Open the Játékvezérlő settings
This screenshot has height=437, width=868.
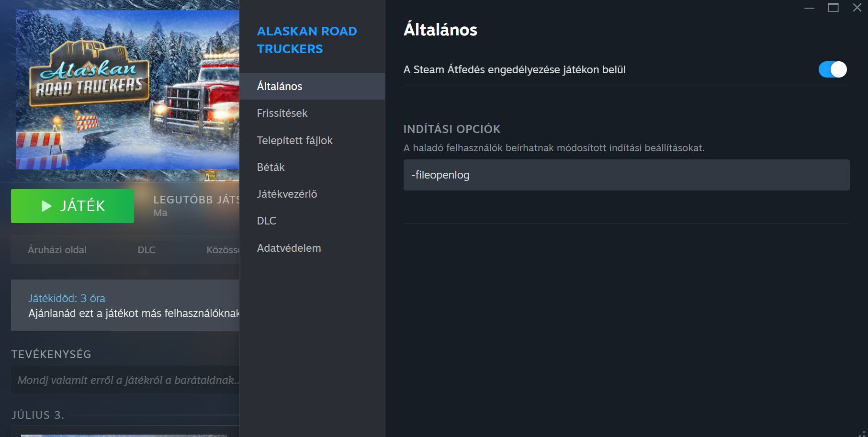tap(287, 194)
